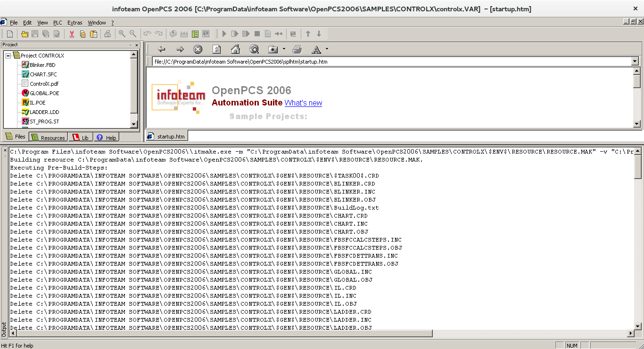The height and width of the screenshot is (349, 644).
Task: Click the green PLC resource icon
Action: [195, 34]
